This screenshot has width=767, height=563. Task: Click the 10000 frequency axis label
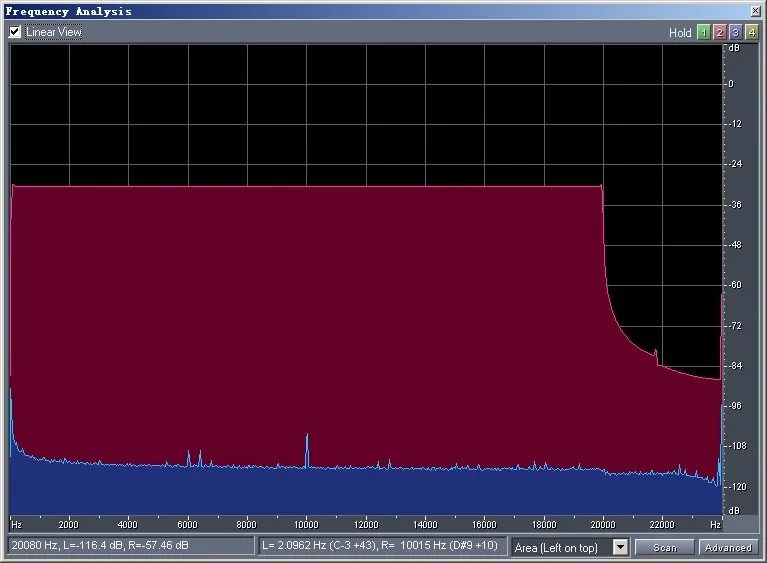306,524
